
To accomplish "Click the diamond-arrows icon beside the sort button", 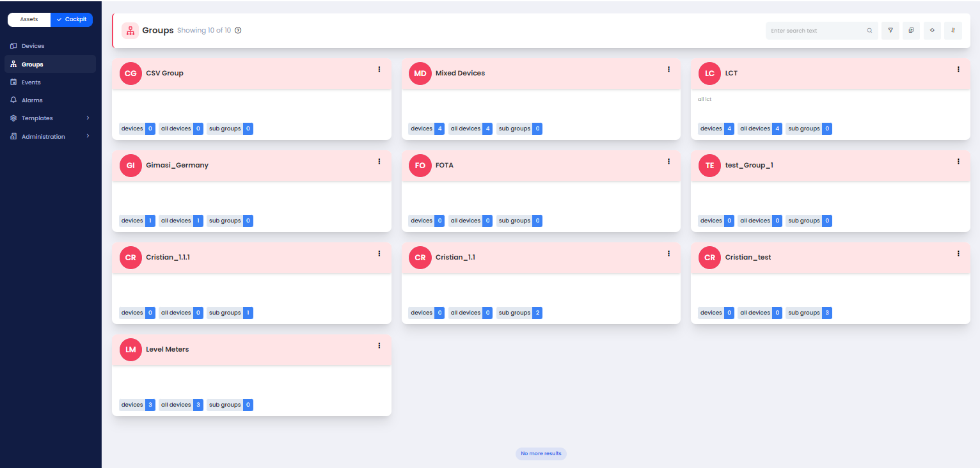I will pyautogui.click(x=932, y=31).
